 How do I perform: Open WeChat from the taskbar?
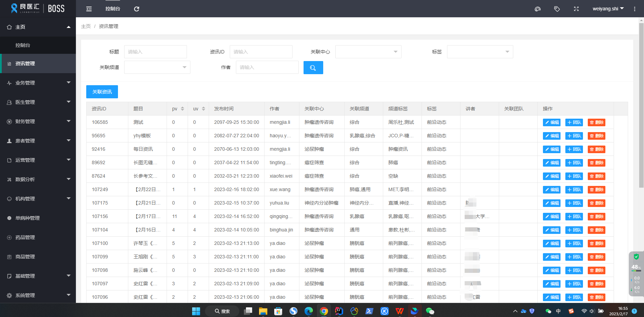(x=430, y=311)
